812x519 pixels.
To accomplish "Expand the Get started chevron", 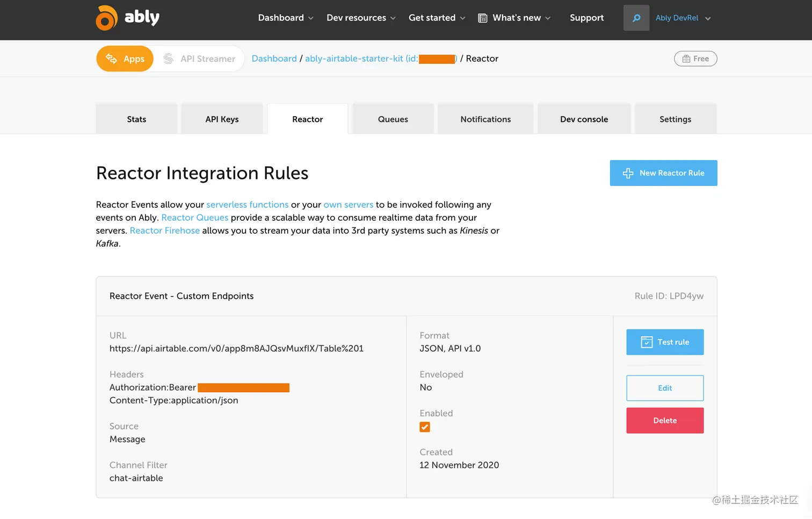I will [x=463, y=18].
